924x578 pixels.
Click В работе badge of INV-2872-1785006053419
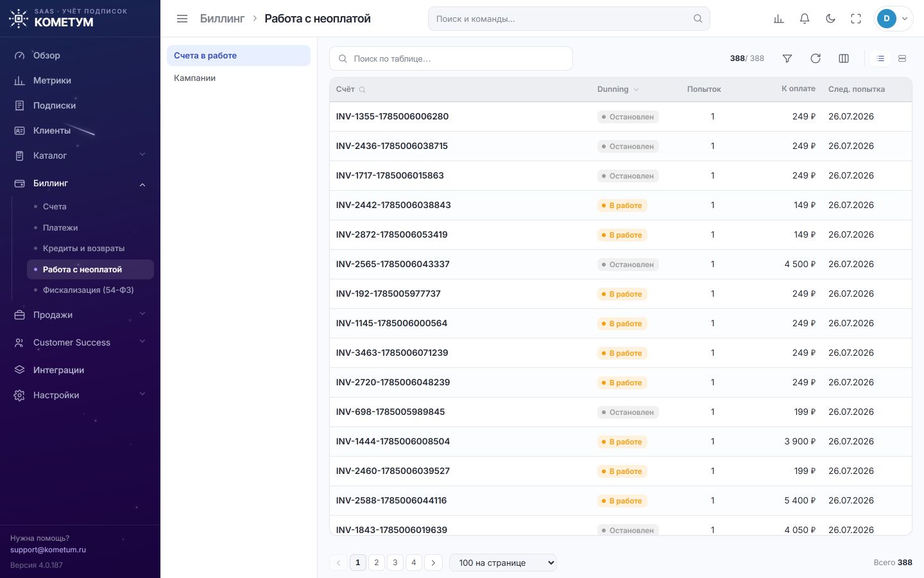pyautogui.click(x=622, y=235)
